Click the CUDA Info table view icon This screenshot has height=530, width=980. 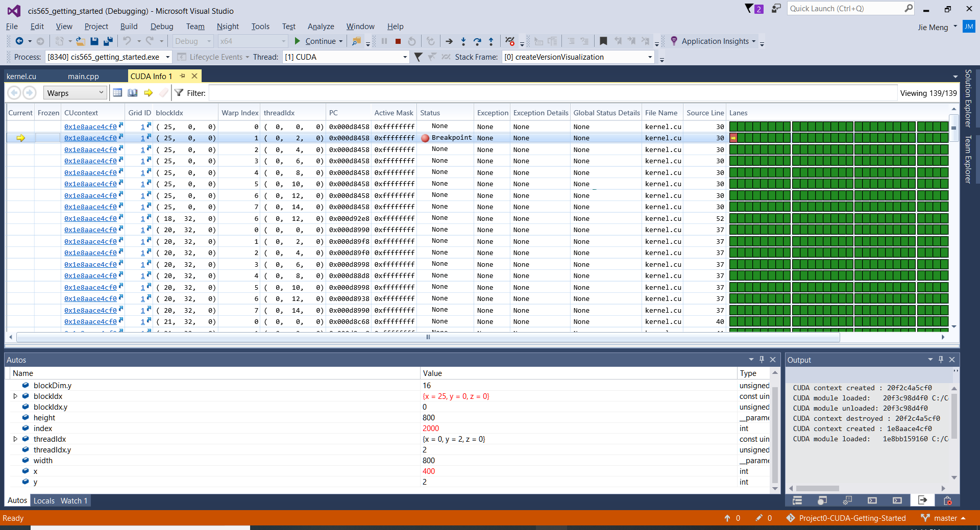(x=117, y=93)
